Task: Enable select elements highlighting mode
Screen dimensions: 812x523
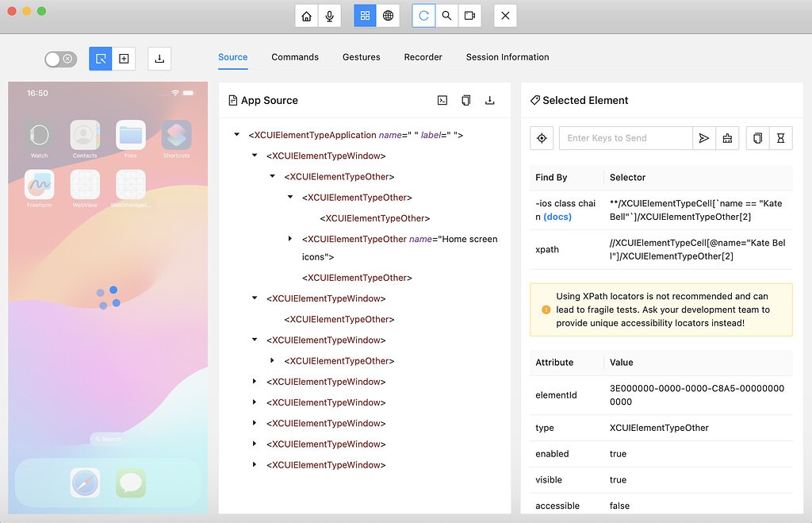Action: [101, 59]
